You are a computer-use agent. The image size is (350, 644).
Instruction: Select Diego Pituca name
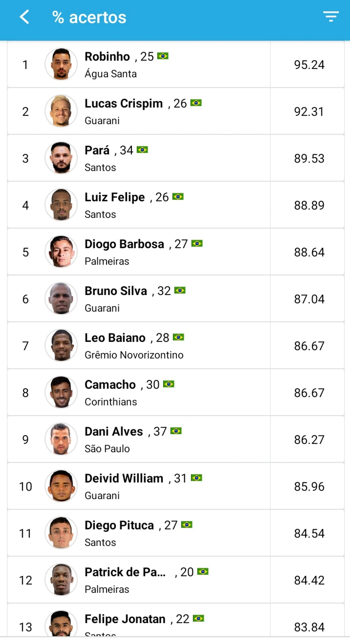click(119, 525)
